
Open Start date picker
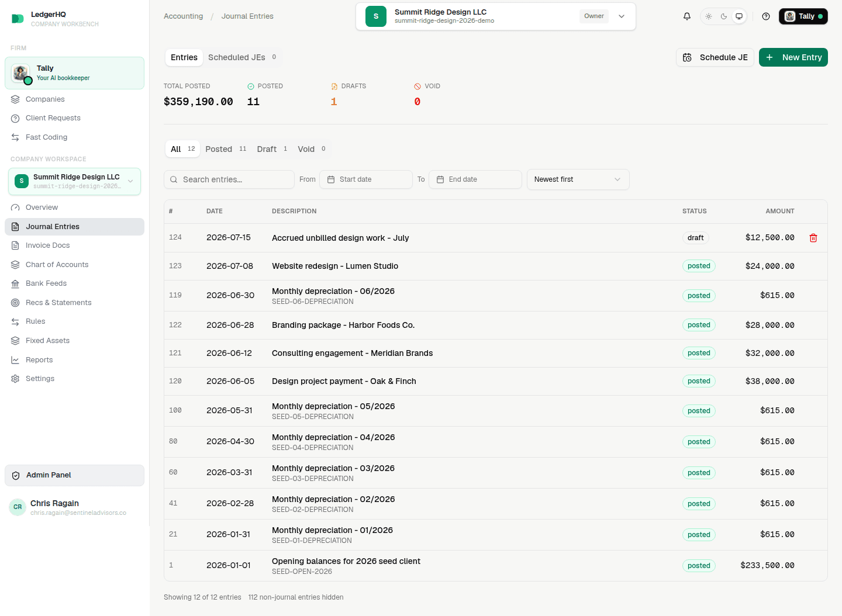point(366,179)
